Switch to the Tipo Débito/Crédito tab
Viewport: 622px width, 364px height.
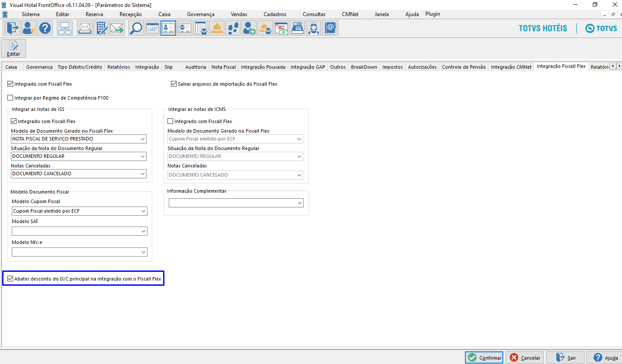click(80, 67)
